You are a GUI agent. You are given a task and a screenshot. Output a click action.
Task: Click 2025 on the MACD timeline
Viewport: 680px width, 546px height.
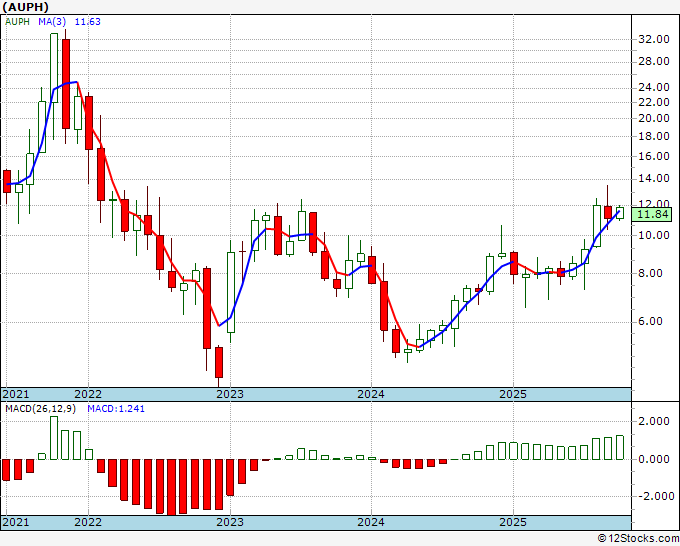513,522
